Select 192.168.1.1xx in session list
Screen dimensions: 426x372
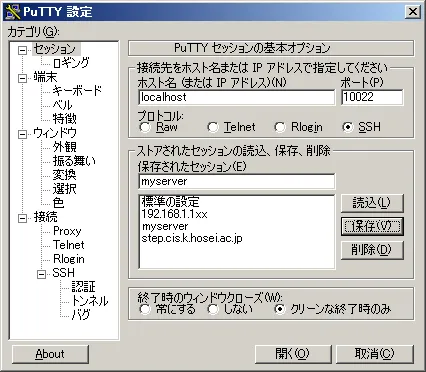click(174, 214)
